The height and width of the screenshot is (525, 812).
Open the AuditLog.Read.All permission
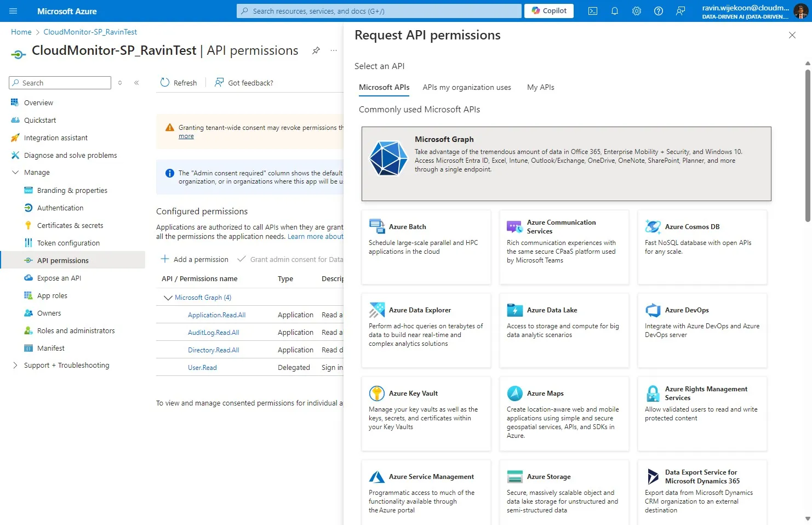(213, 333)
